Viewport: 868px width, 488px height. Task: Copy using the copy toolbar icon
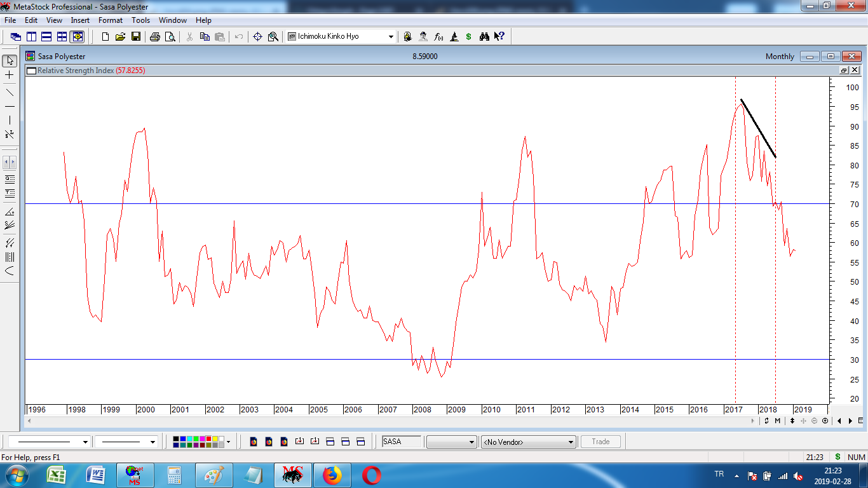pos(205,37)
